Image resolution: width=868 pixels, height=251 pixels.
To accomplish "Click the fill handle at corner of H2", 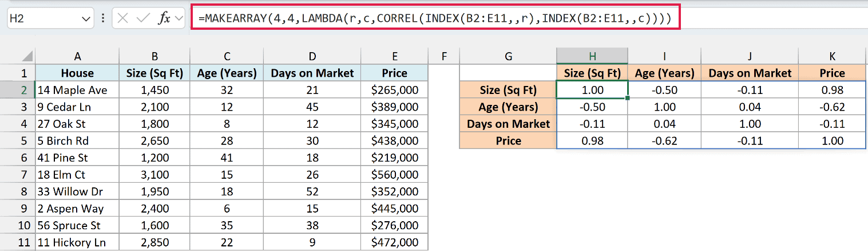I will [628, 98].
